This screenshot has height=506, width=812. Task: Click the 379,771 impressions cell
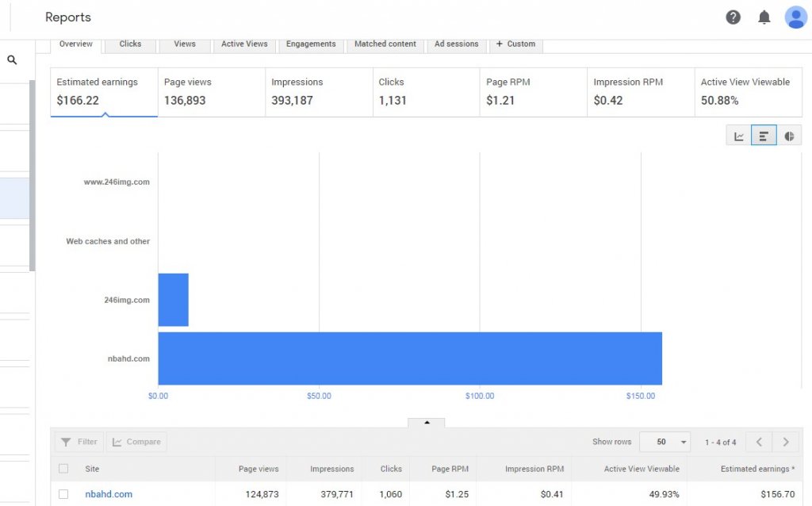click(x=336, y=494)
